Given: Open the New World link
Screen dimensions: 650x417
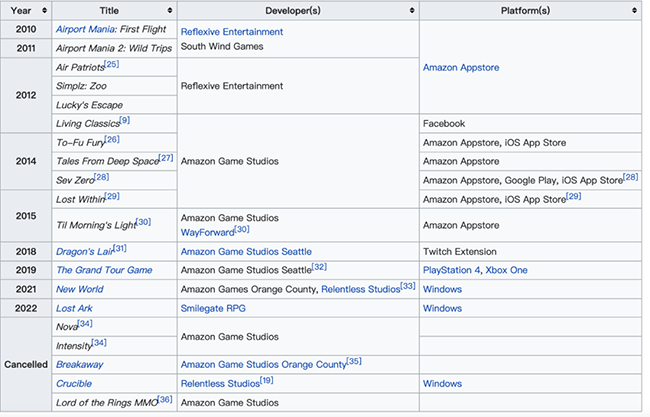Looking at the screenshot, I should coord(80,289).
